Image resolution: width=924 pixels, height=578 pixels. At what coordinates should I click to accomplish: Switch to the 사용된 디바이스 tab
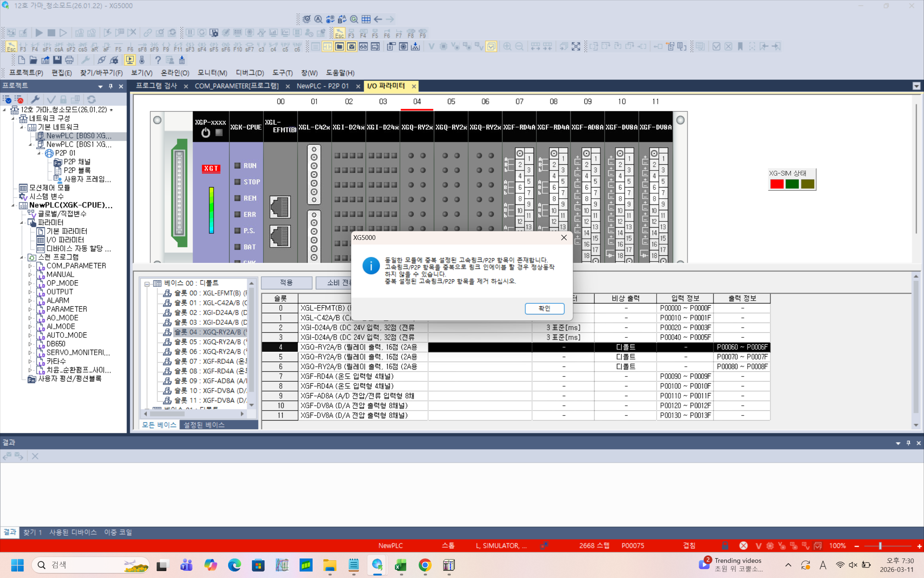(x=73, y=532)
